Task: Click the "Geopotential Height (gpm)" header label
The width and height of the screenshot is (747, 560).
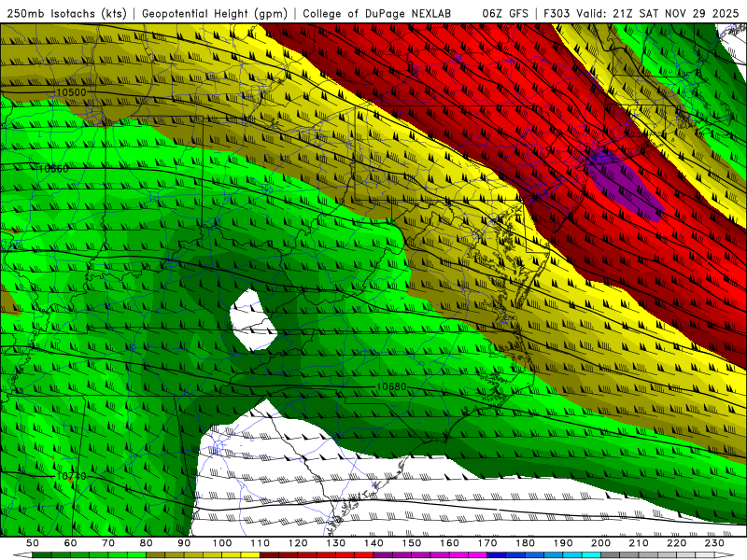Action: click(x=215, y=14)
